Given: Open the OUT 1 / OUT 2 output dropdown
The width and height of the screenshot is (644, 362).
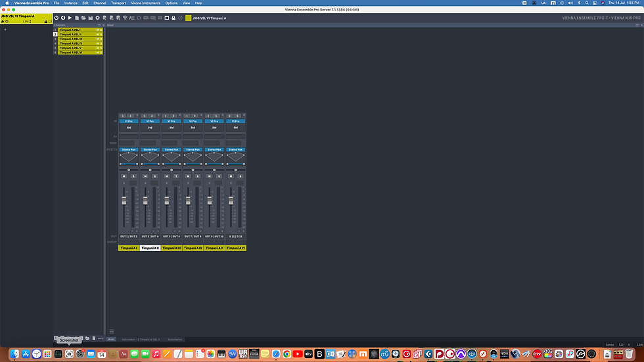Looking at the screenshot, I should [x=129, y=237].
